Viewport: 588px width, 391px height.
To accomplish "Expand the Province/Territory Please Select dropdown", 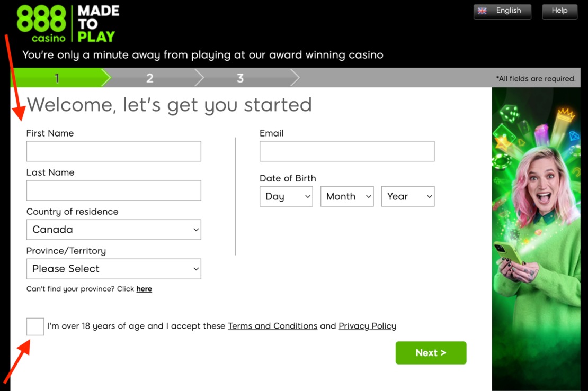I will (x=113, y=269).
